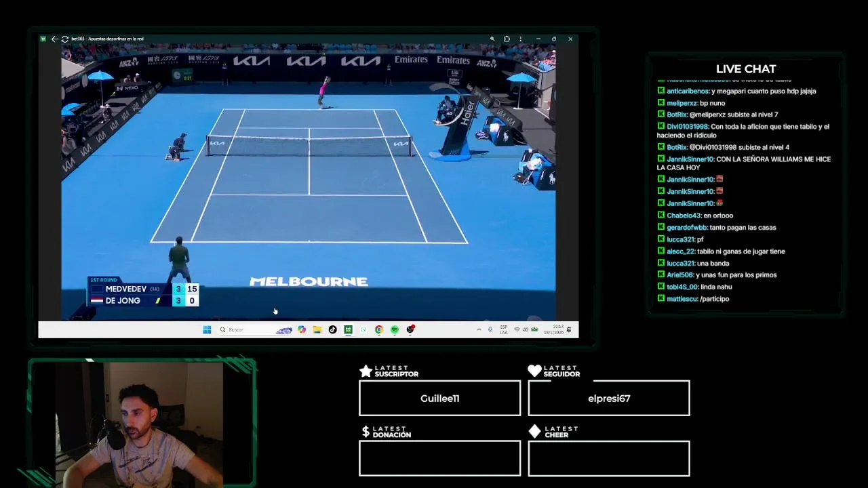Screen dimensions: 868x488
Task: Click the bet365 app icon in title bar
Action: pyautogui.click(x=43, y=39)
